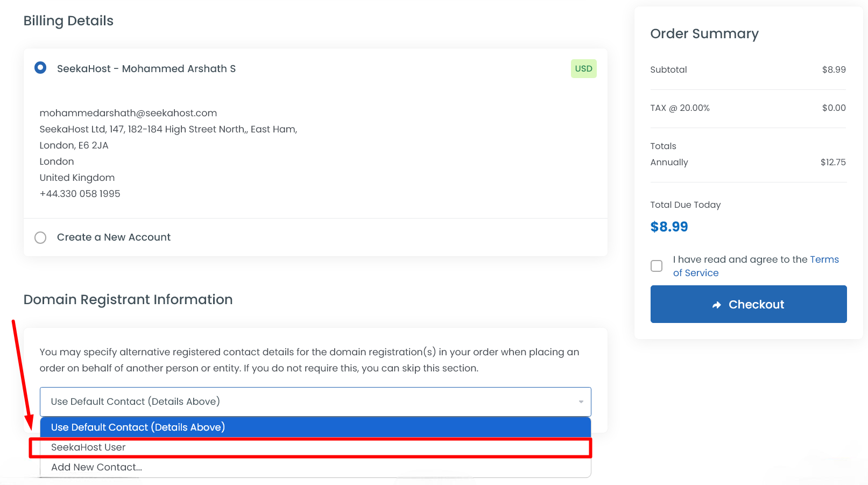Image resolution: width=868 pixels, height=485 pixels.
Task: Click the USD currency badge
Action: pyautogui.click(x=583, y=68)
